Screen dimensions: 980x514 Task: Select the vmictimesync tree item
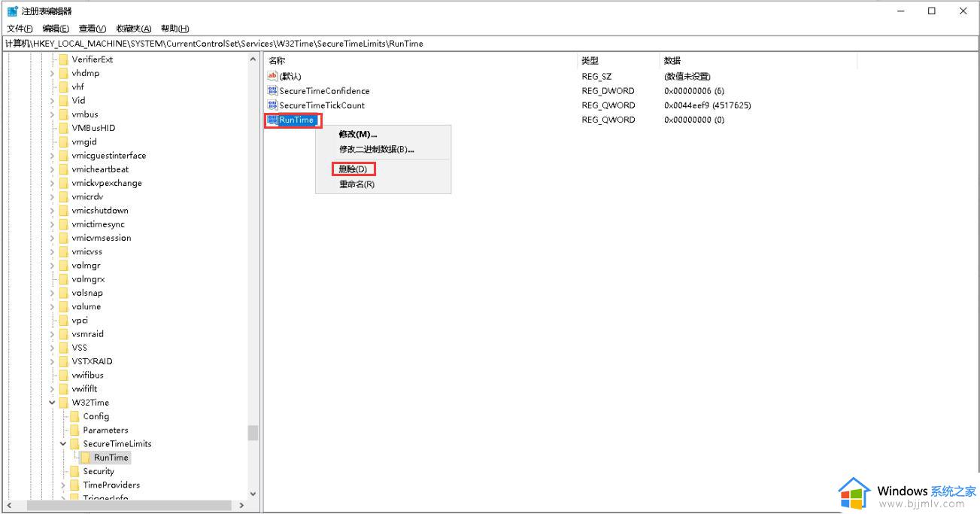click(98, 224)
